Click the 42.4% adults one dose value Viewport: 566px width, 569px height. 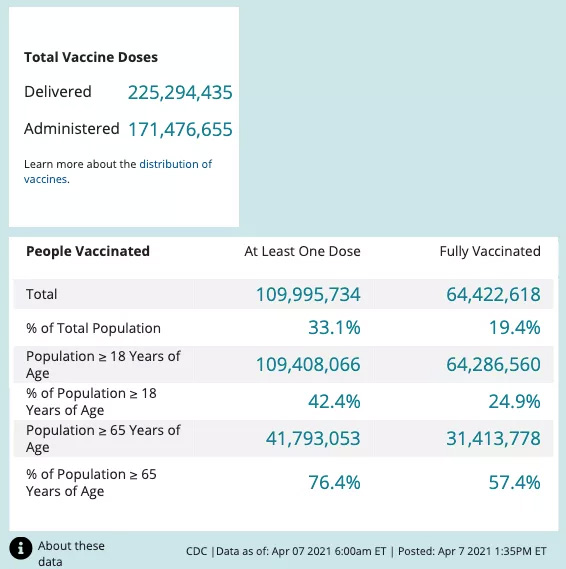334,402
